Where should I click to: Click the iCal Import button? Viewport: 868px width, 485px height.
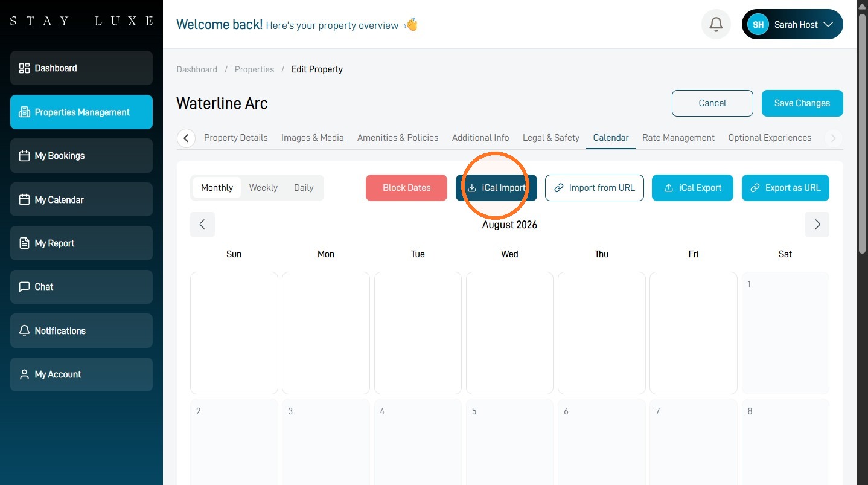tap(496, 188)
